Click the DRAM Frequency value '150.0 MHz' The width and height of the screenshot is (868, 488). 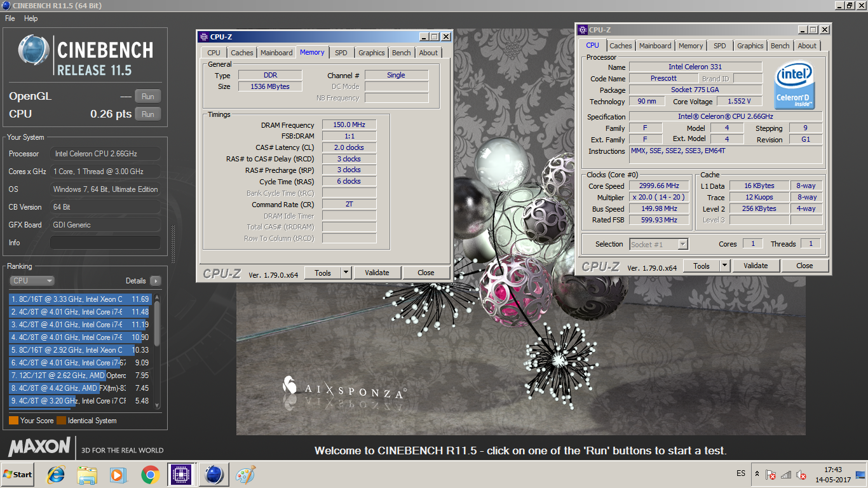[349, 125]
